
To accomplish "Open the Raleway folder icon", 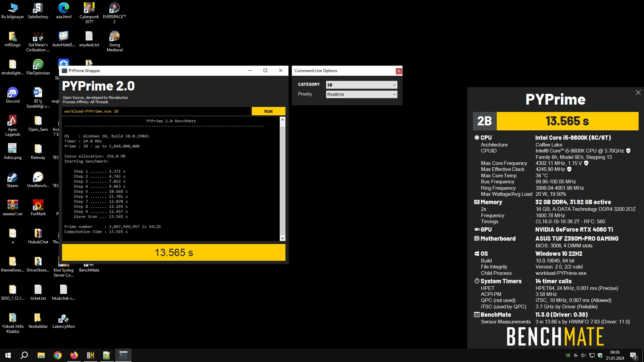I will [x=38, y=152].
